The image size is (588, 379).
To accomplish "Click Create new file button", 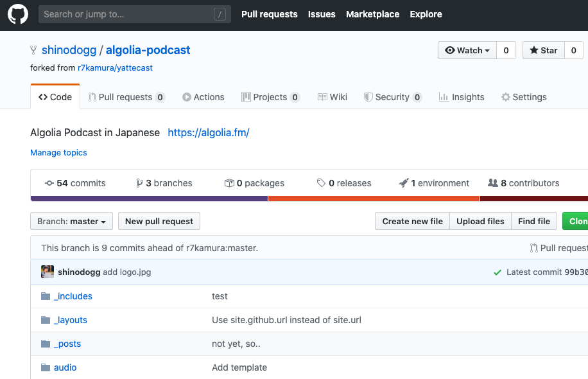I will click(413, 222).
